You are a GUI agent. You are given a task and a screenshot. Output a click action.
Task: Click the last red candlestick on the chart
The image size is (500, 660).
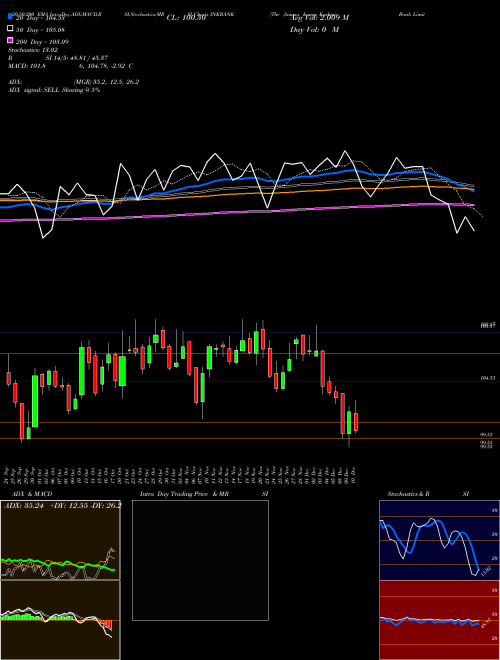tap(356, 421)
